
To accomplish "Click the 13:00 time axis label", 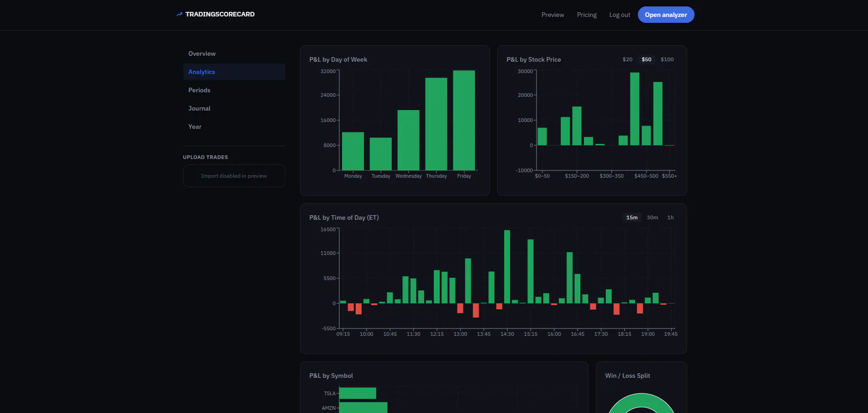I will tap(460, 334).
